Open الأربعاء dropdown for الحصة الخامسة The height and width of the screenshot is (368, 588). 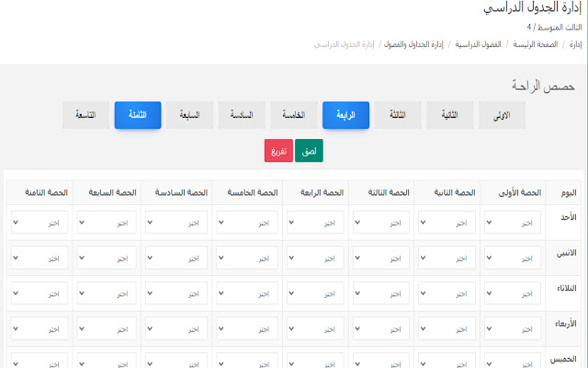tap(247, 328)
